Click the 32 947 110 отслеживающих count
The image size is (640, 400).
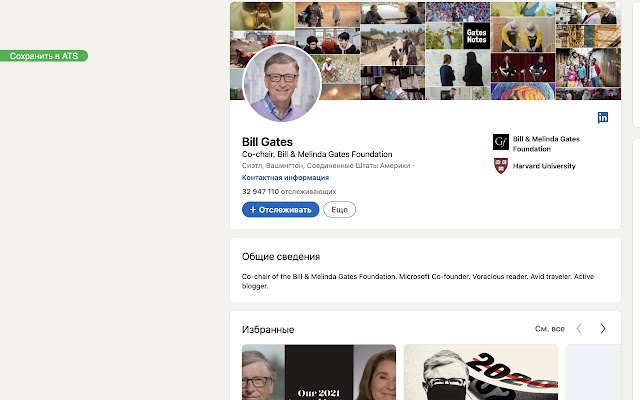point(288,190)
